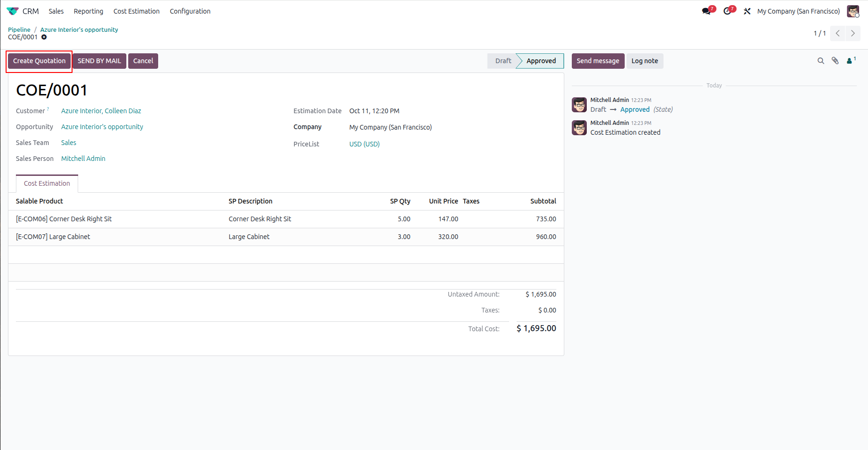Viewport: 868px width, 450px height.
Task: Click subtotal 735.00
Action: (546, 219)
